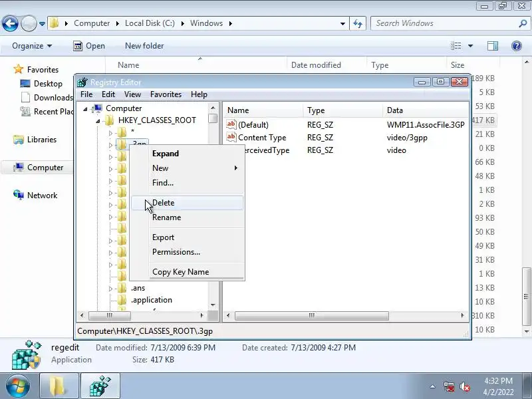Select the .application registry key
532x399 pixels.
(x=152, y=300)
